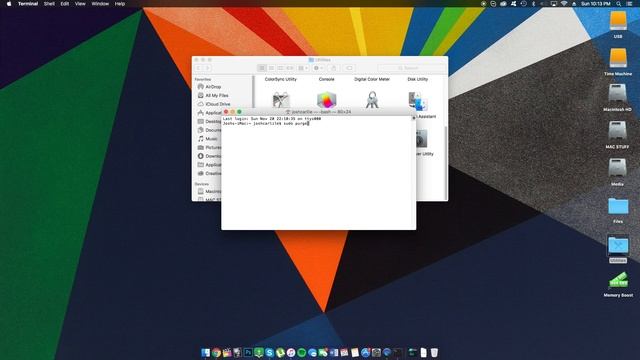The height and width of the screenshot is (360, 640).
Task: Select the Utilities folder on desktop
Action: tap(618, 245)
